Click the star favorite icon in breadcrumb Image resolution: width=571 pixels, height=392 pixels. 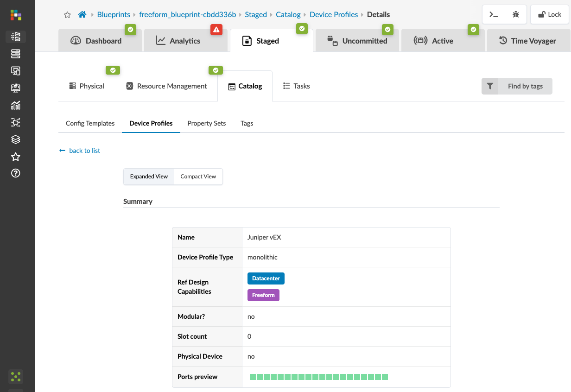pyautogui.click(x=67, y=15)
